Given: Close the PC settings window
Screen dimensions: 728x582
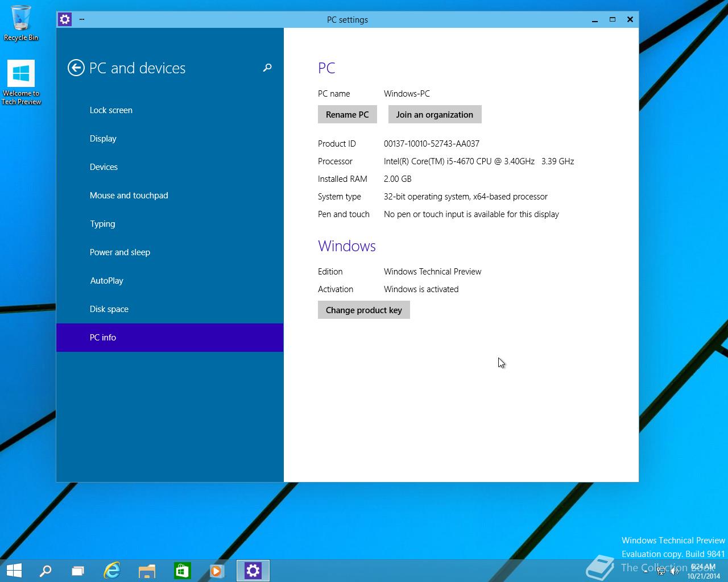Looking at the screenshot, I should pos(630,19).
